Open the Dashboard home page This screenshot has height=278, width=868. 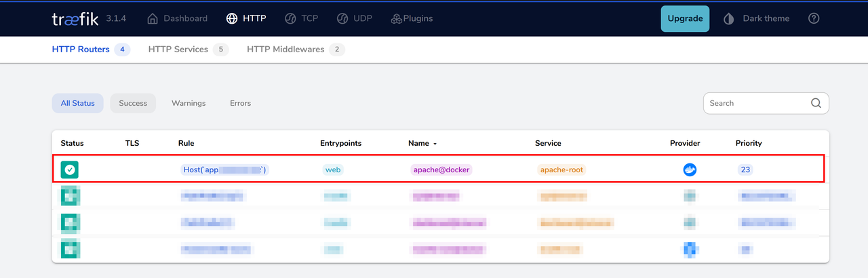177,18
